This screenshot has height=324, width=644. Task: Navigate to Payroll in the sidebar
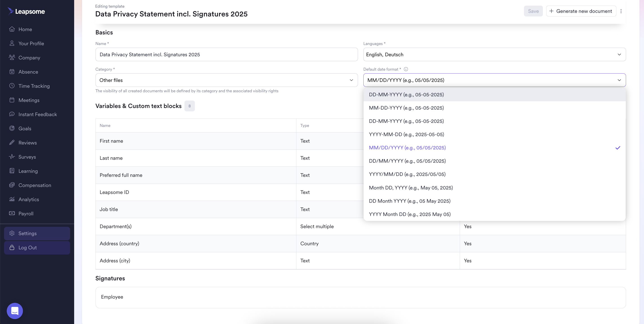point(26,214)
